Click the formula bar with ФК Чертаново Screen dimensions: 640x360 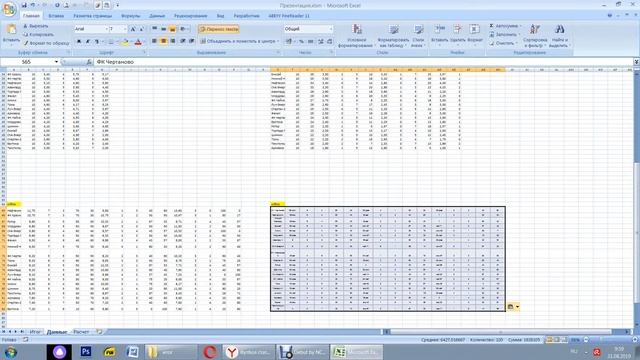[x=363, y=62]
